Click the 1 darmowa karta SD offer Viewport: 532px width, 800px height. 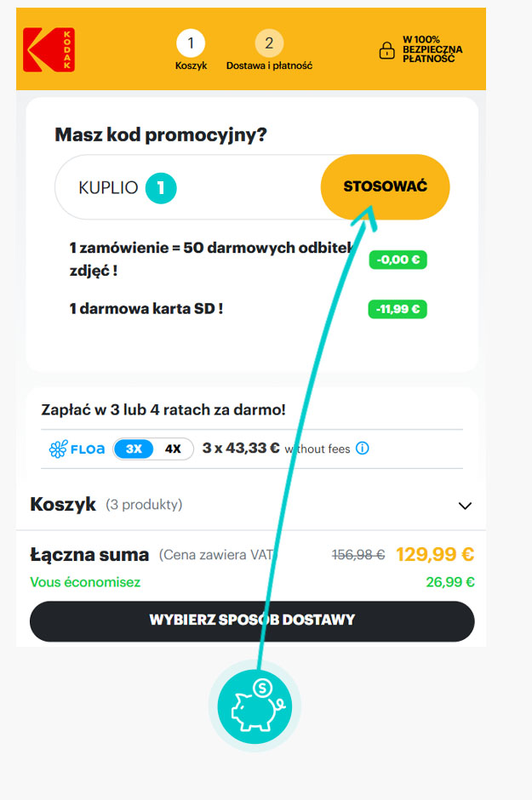146,309
